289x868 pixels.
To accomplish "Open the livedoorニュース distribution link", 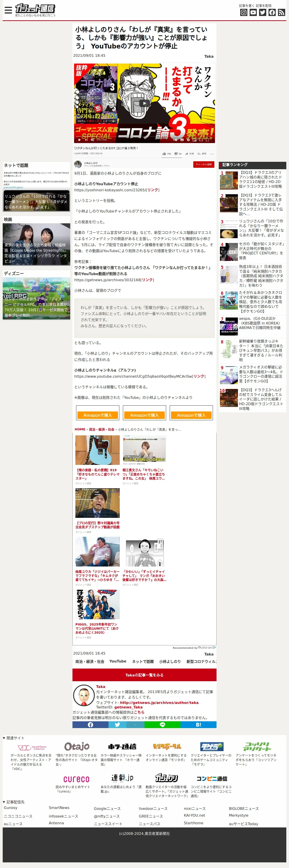I will (x=153, y=809).
